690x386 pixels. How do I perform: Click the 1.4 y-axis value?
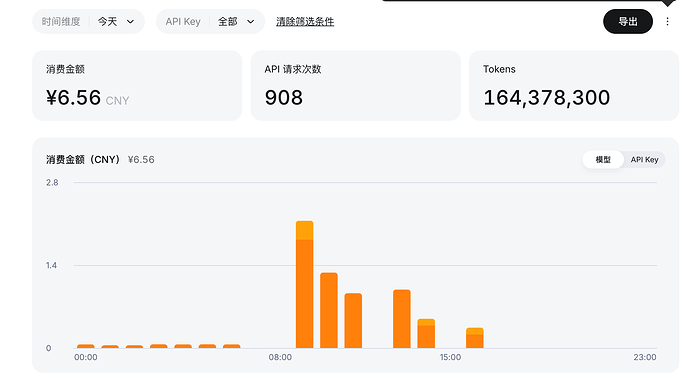pos(51,265)
